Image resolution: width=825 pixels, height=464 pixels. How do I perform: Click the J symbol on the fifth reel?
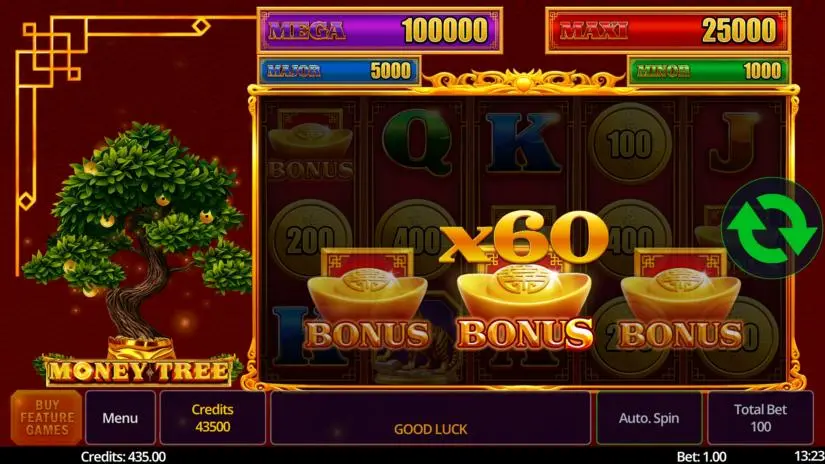point(734,143)
